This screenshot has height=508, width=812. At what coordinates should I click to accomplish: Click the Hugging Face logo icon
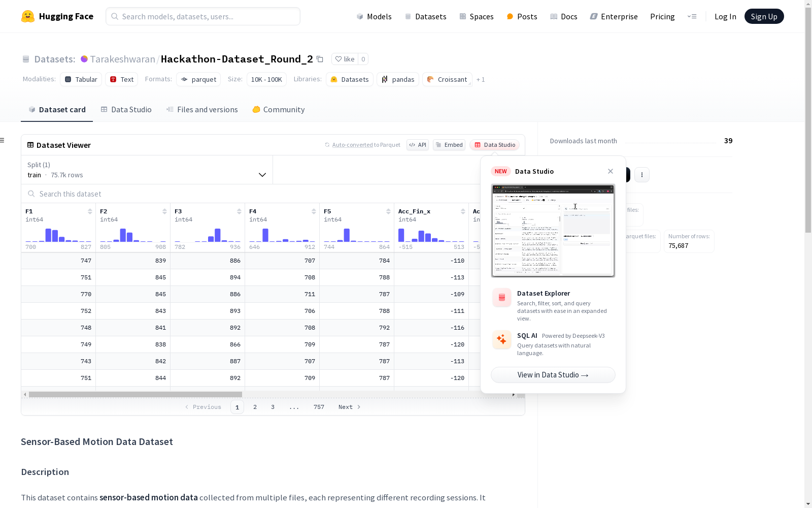pos(27,16)
